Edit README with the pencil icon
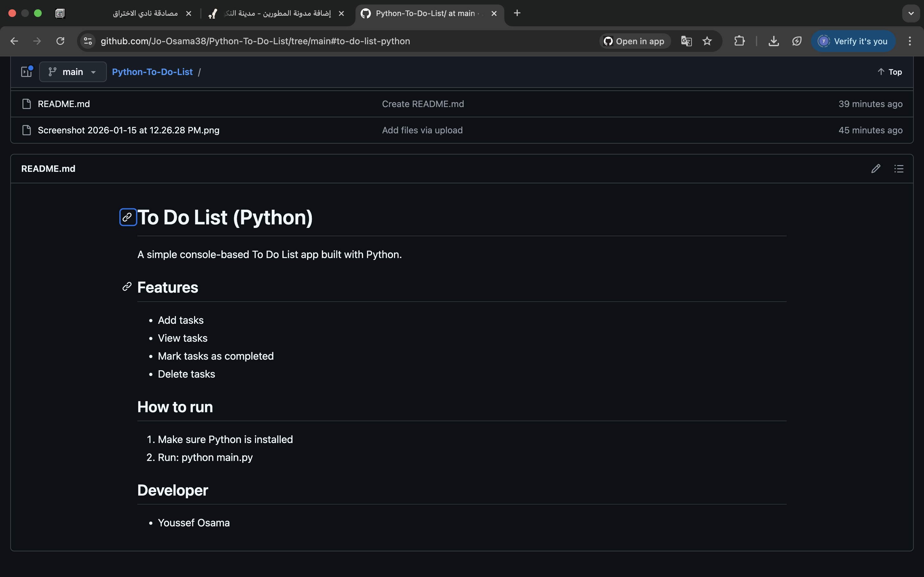Viewport: 924px width, 577px height. point(876,169)
